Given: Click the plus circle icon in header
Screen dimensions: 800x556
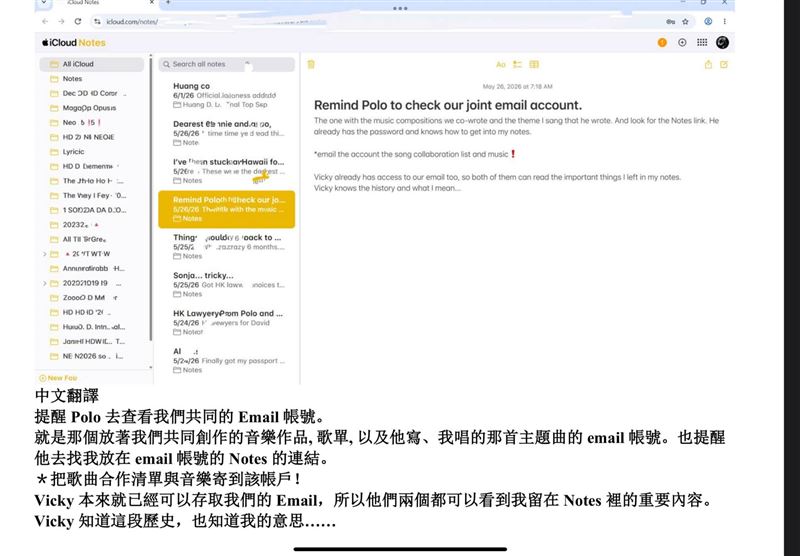Looking at the screenshot, I should point(682,42).
